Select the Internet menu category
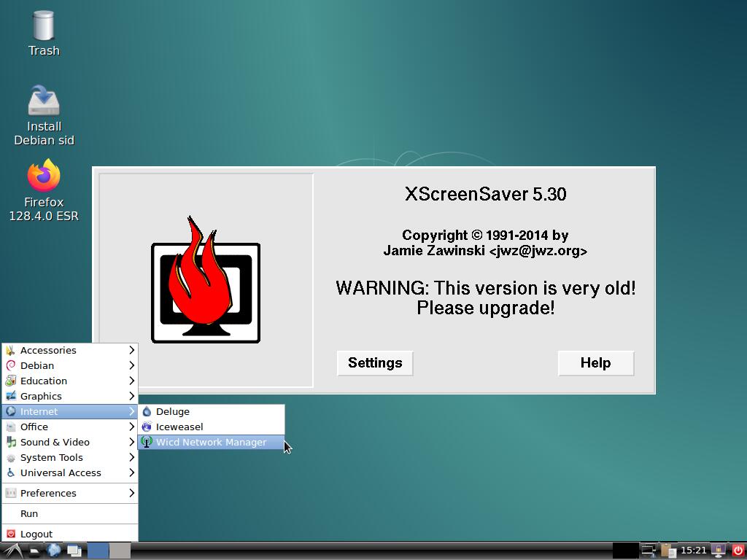 (70, 411)
